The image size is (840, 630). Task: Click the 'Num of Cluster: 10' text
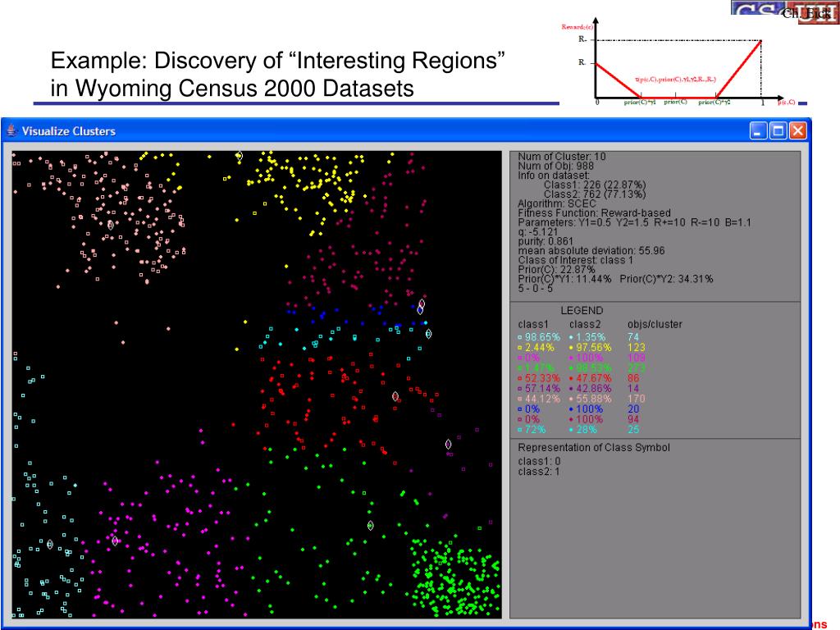tap(562, 157)
